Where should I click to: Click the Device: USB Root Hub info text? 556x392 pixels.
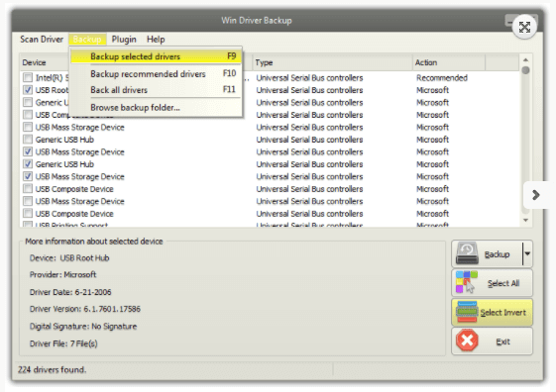tap(69, 257)
